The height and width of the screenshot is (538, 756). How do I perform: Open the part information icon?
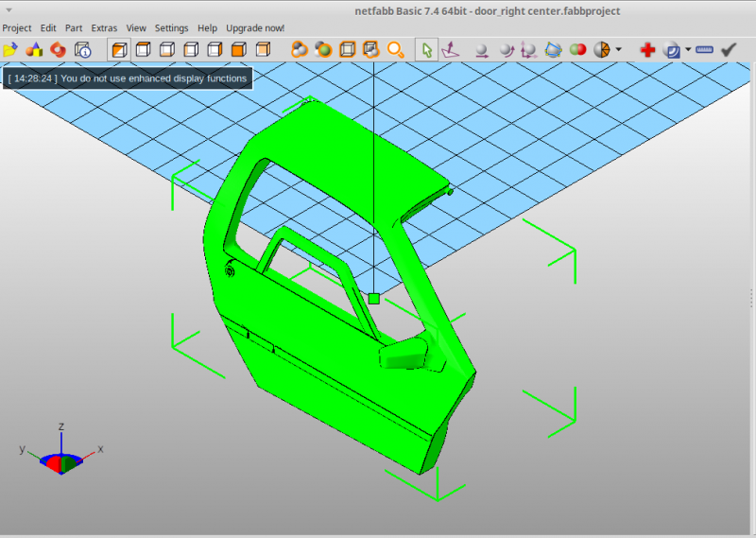click(x=82, y=50)
